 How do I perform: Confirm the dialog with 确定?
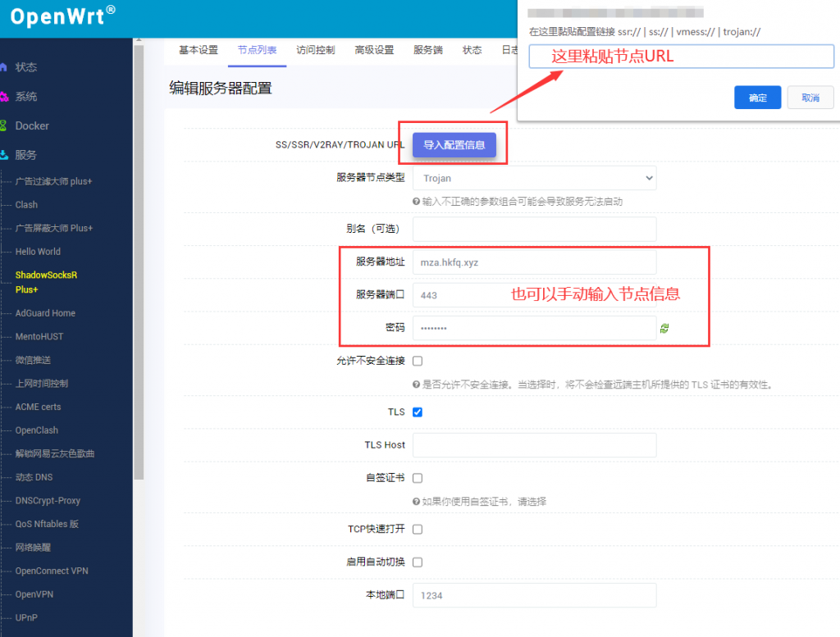[757, 98]
